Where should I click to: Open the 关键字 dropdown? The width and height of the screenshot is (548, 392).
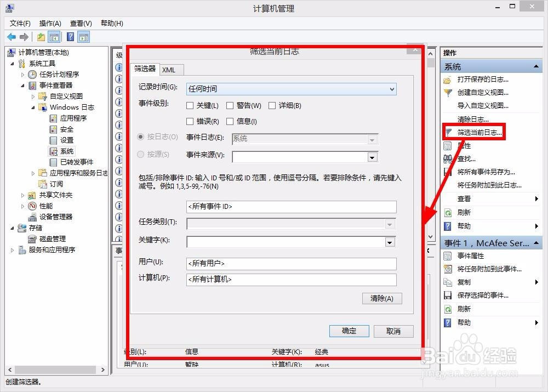click(x=390, y=242)
